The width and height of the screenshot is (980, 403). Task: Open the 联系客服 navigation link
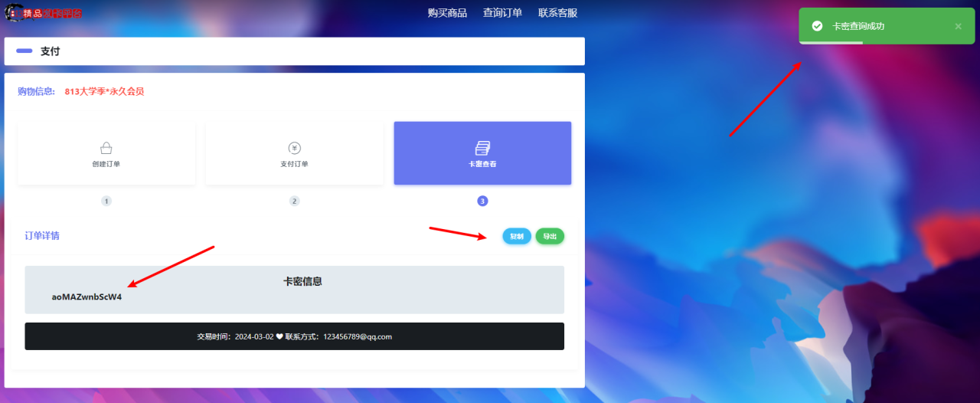pos(557,13)
